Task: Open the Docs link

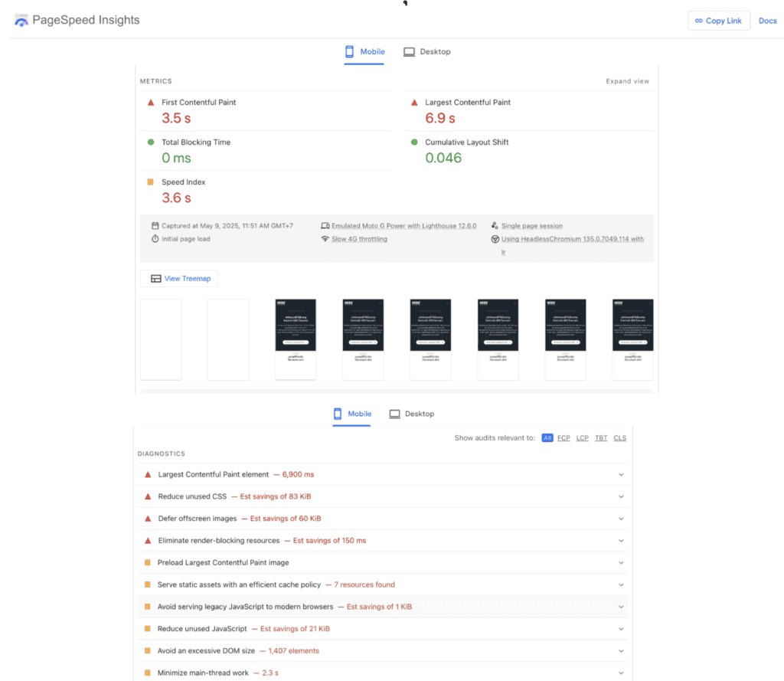Action: click(768, 21)
